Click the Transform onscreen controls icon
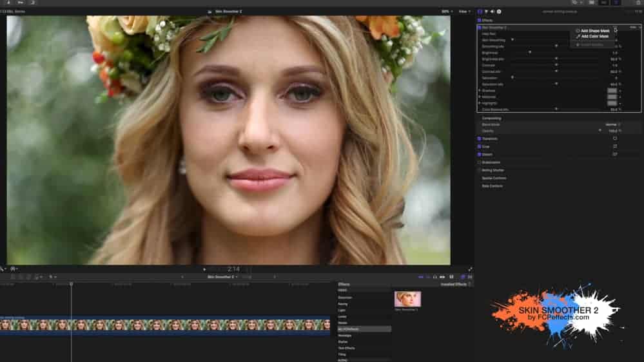644x362 pixels. (x=615, y=138)
